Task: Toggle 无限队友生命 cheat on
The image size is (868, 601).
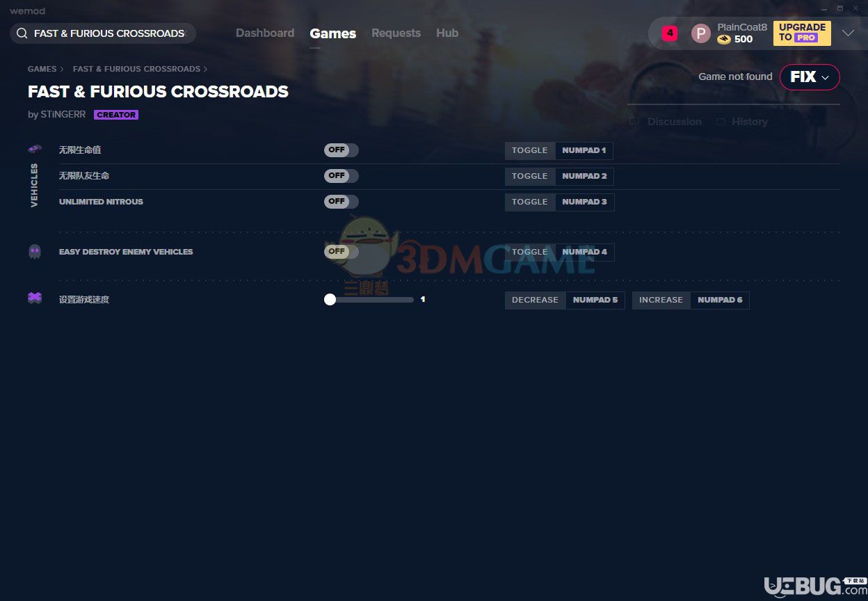Action: point(341,176)
